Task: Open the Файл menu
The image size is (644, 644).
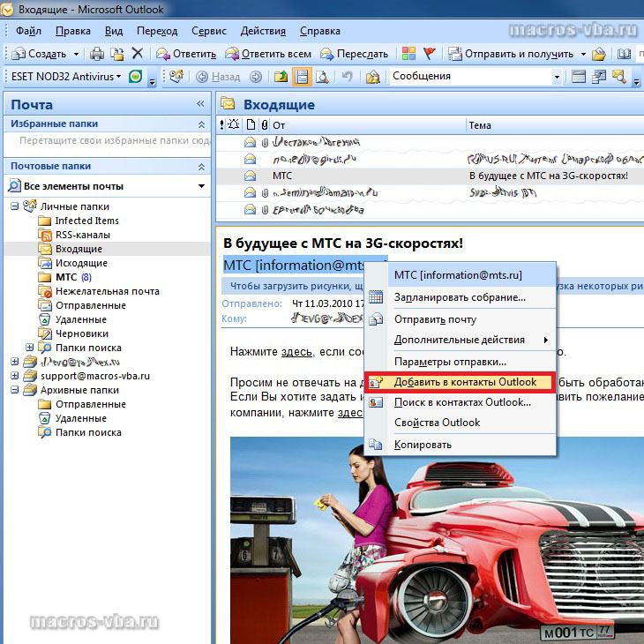Action: pyautogui.click(x=28, y=31)
